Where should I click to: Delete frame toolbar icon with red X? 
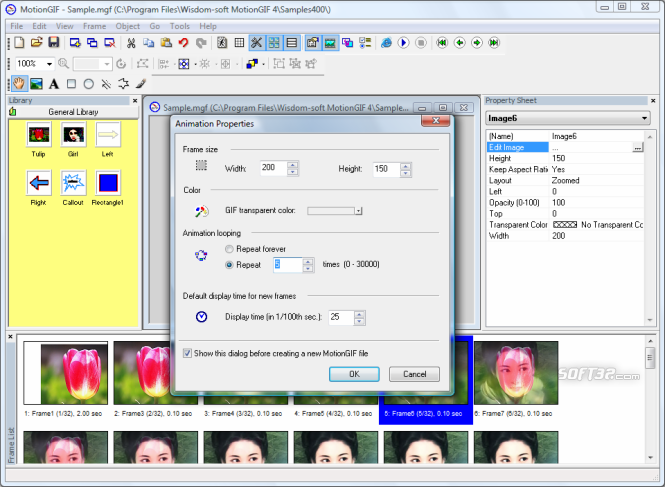coord(109,43)
